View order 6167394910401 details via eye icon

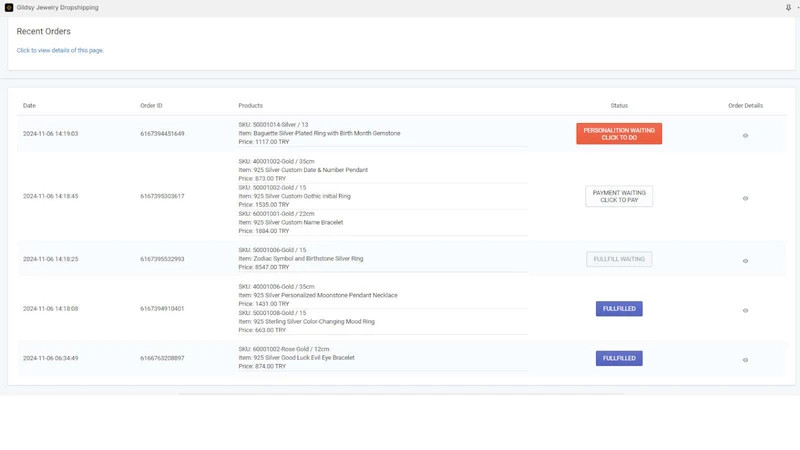click(x=745, y=311)
